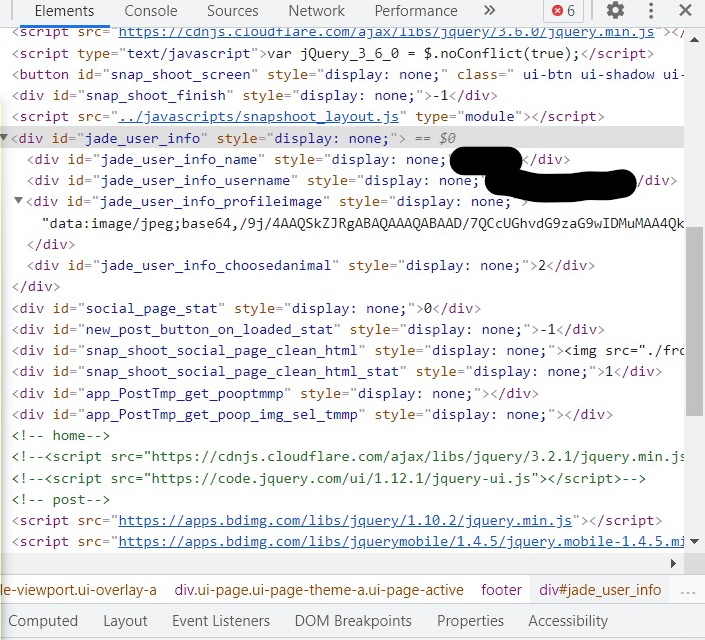Switch to the Performance tab

point(416,11)
